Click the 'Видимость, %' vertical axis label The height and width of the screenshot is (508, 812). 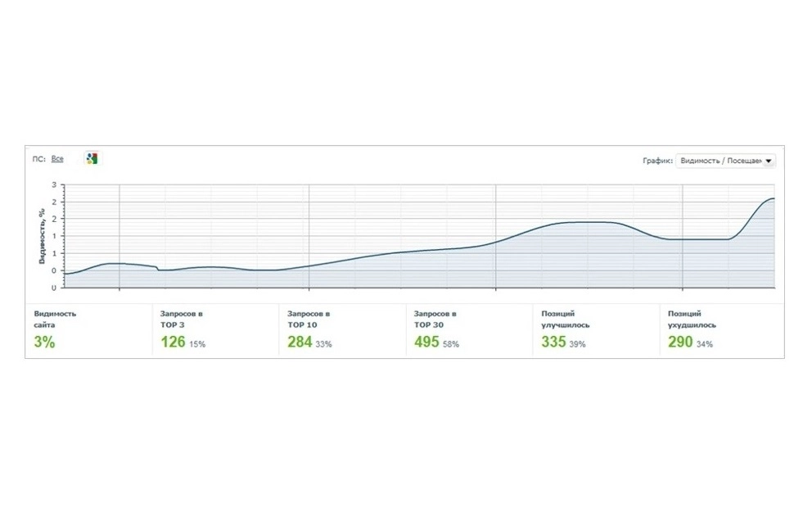click(42, 236)
